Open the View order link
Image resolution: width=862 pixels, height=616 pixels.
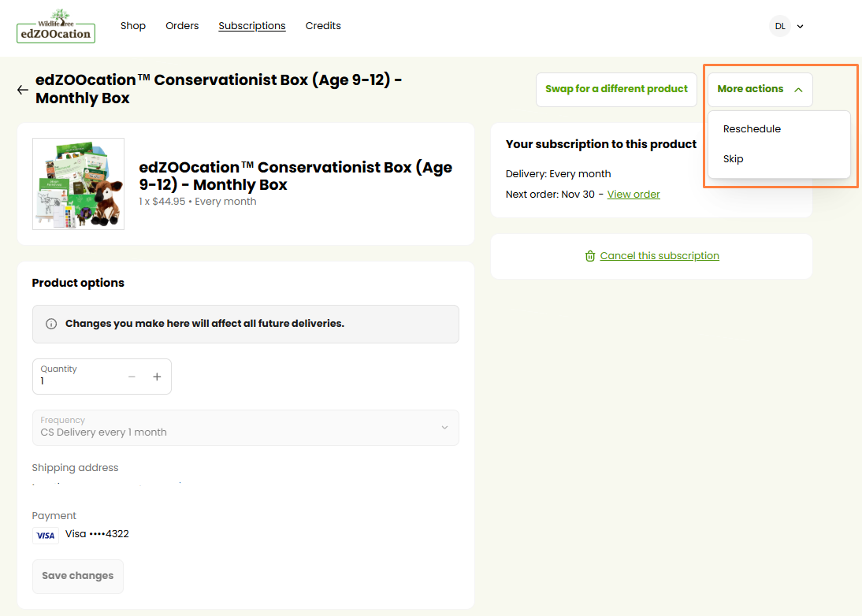point(633,195)
